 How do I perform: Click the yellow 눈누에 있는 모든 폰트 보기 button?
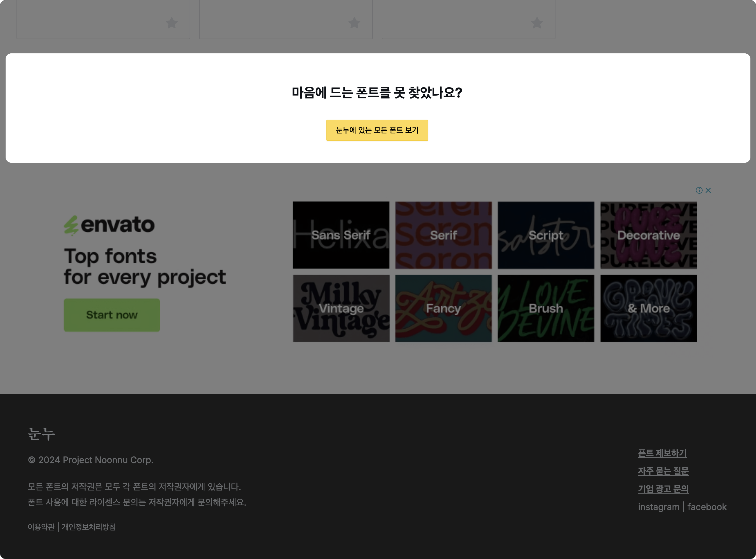pos(377,130)
